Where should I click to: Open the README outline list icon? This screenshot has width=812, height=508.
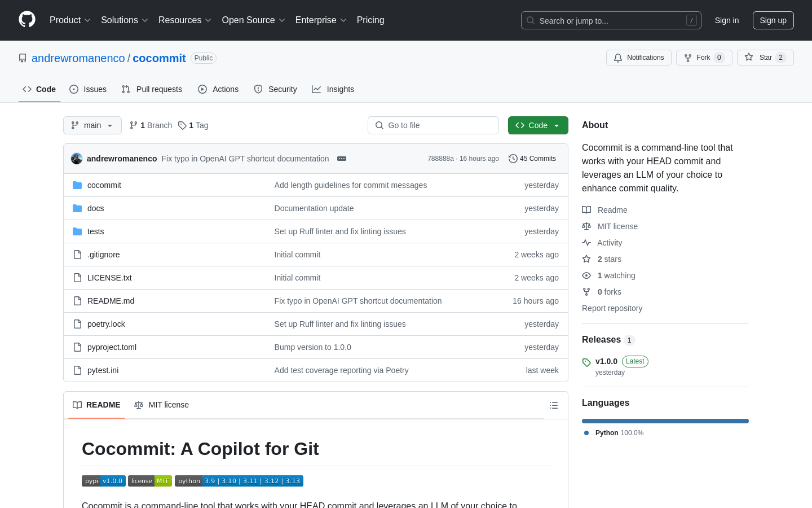point(554,405)
